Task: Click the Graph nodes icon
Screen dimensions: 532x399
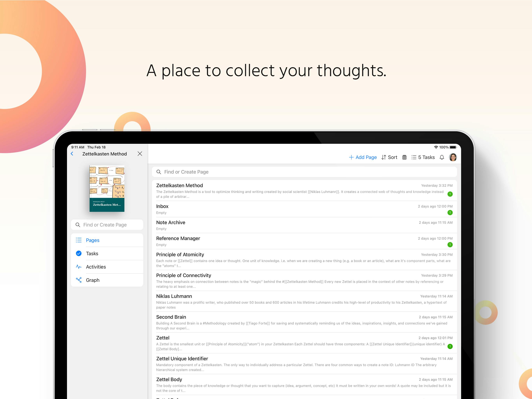Action: [x=79, y=280]
